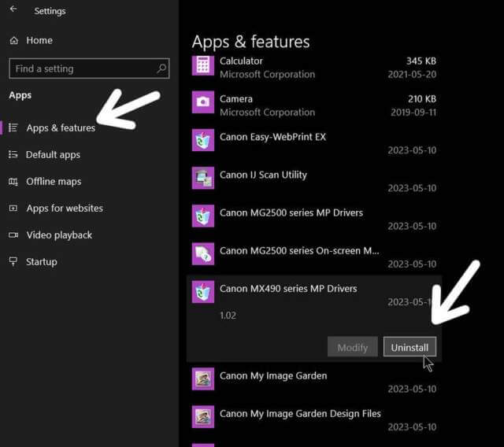Click the Canon My Image Garden icon
The height and width of the screenshot is (447, 504).
tap(203, 379)
